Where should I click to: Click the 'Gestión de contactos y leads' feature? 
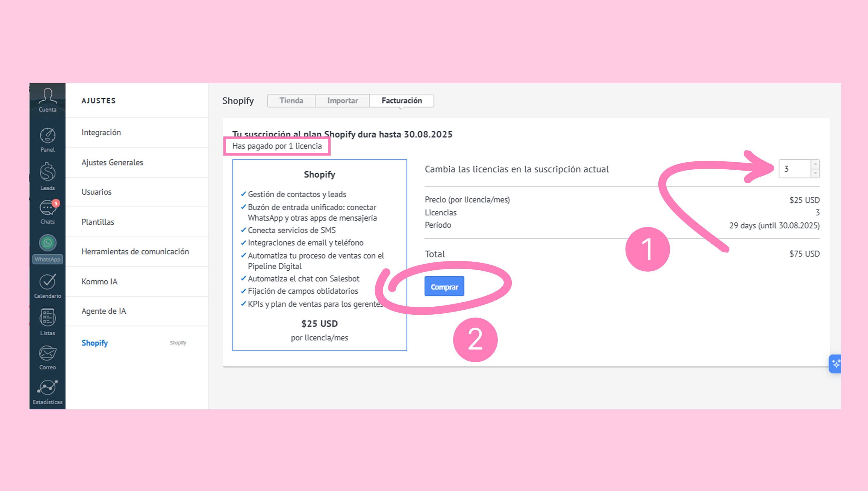[297, 194]
